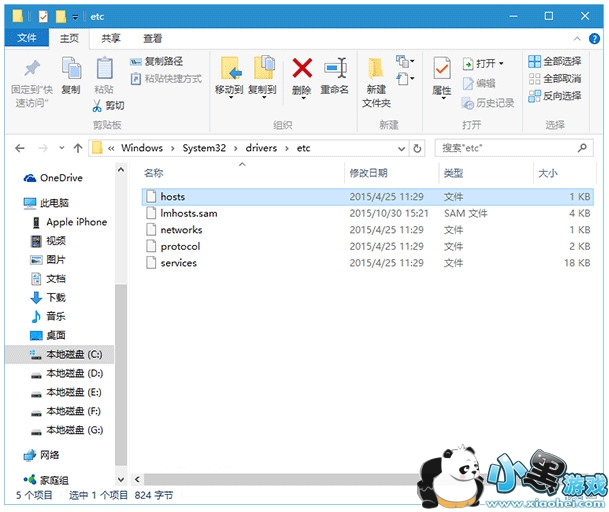Choose Select none option
The image size is (609, 512).
pos(555,78)
